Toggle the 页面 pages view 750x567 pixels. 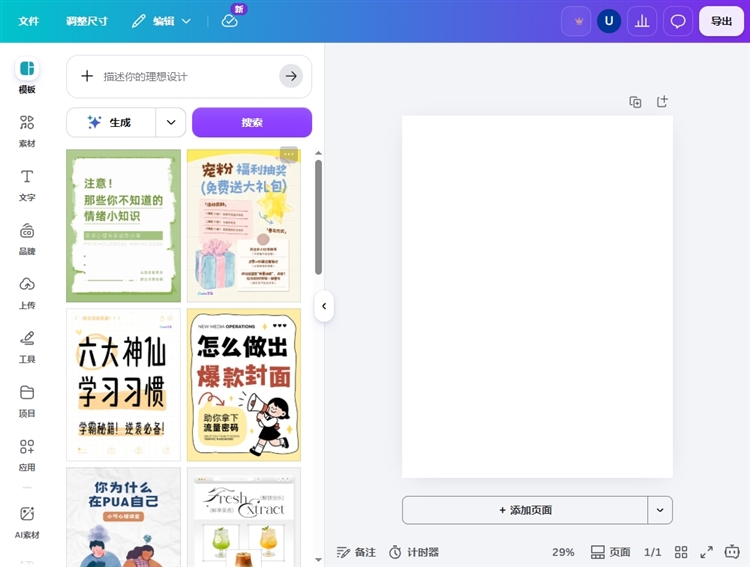pyautogui.click(x=610, y=552)
